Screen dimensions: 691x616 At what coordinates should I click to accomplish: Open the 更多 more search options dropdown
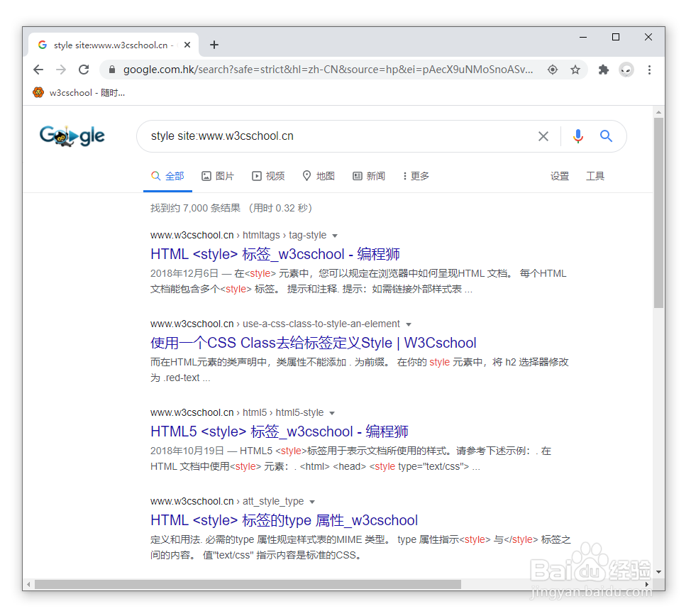pos(414,175)
